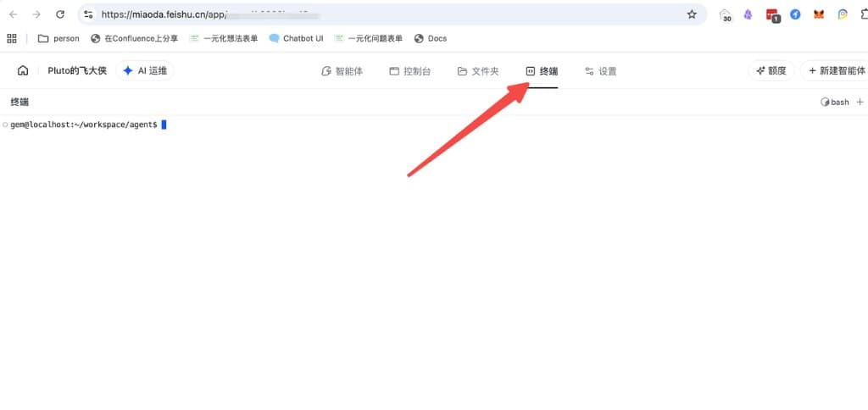Reload the page with the refresh icon
This screenshot has height=410, width=868.
[60, 14]
